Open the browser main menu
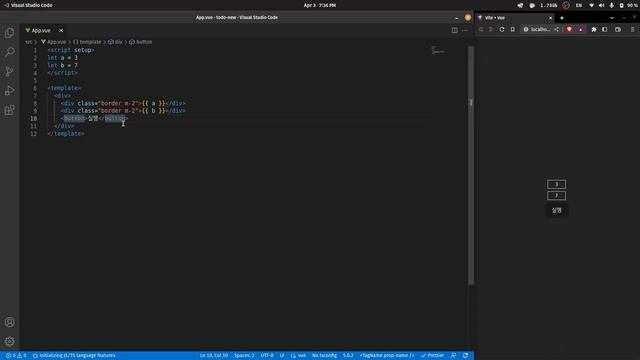640x360 pixels. pyautogui.click(x=633, y=29)
